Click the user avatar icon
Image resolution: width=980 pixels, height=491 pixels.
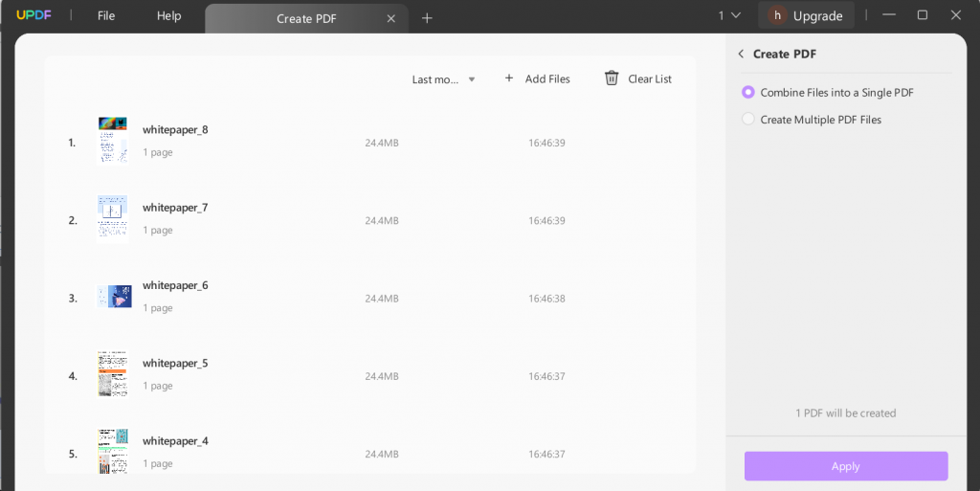tap(776, 15)
